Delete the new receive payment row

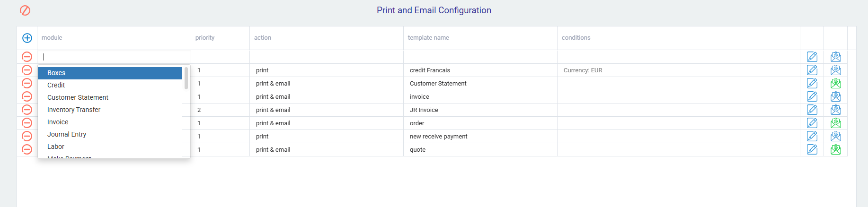(x=27, y=136)
